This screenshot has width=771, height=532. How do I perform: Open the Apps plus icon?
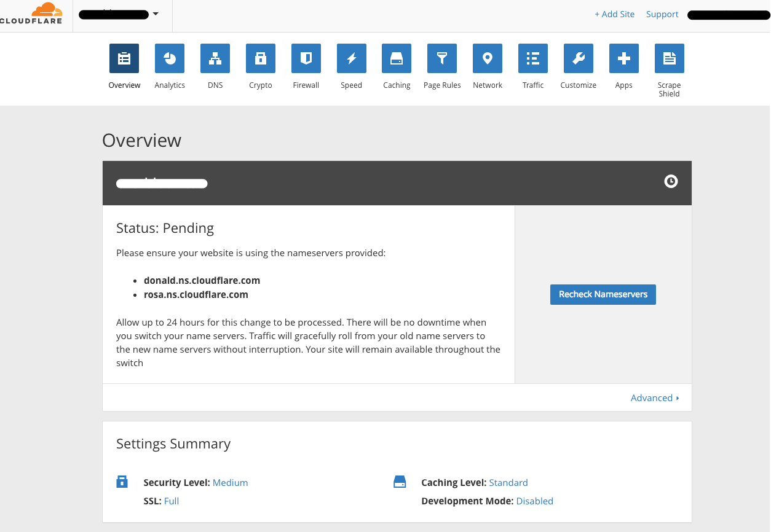click(x=624, y=58)
